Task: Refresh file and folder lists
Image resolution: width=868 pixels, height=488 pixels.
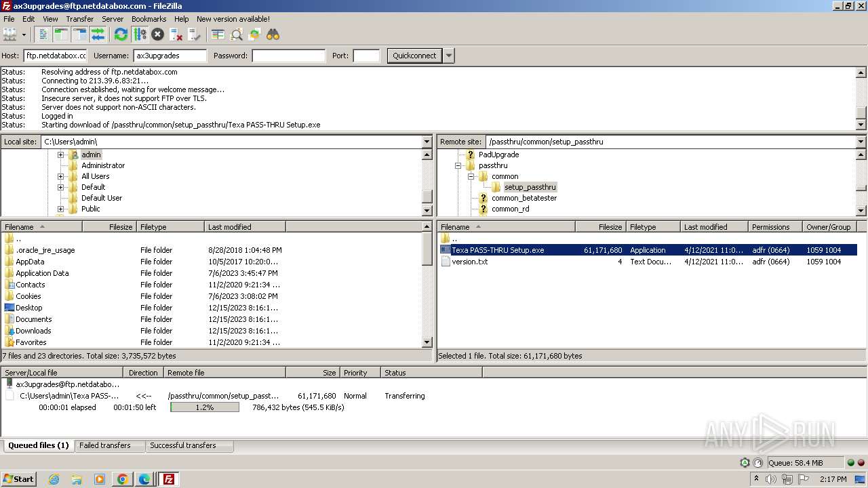Action: pos(121,35)
